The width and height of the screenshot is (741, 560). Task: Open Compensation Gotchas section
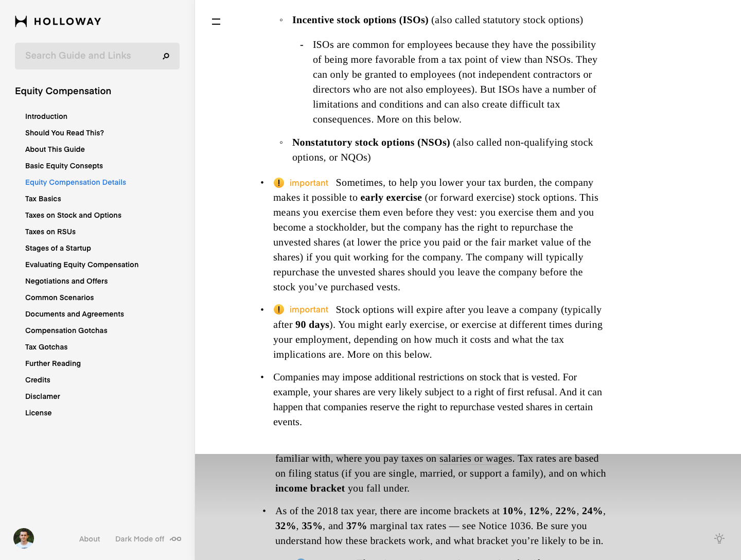point(66,330)
